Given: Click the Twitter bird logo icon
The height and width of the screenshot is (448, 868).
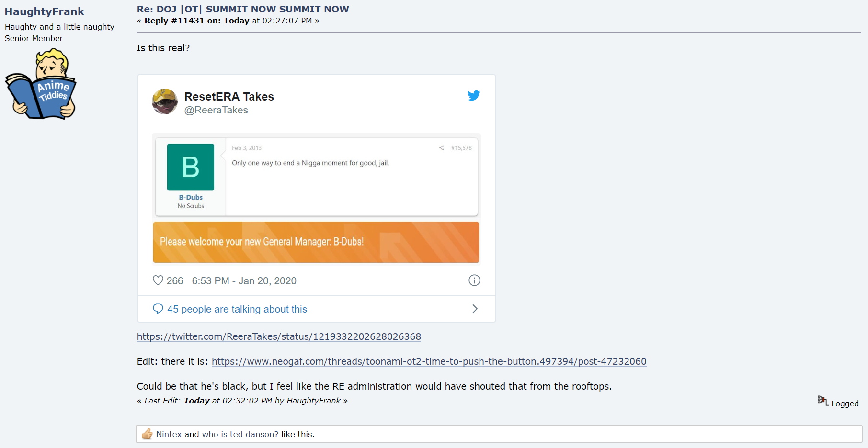Looking at the screenshot, I should pos(474,95).
